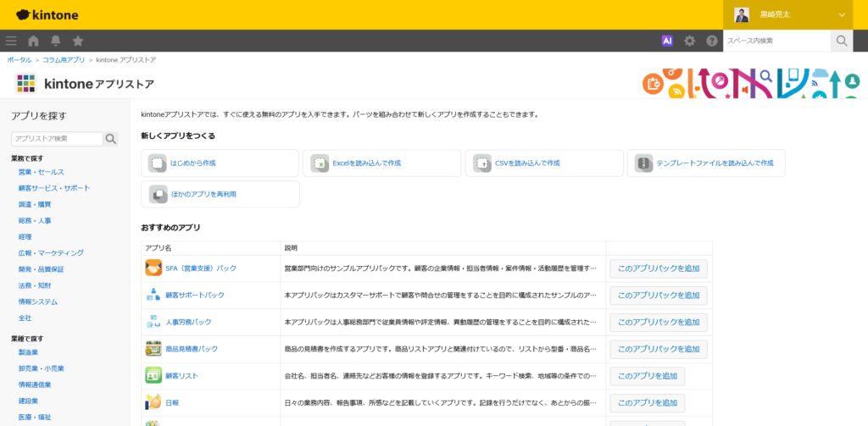868x426 pixels.
Task: Open 顧客リスト app link
Action: tap(181, 376)
